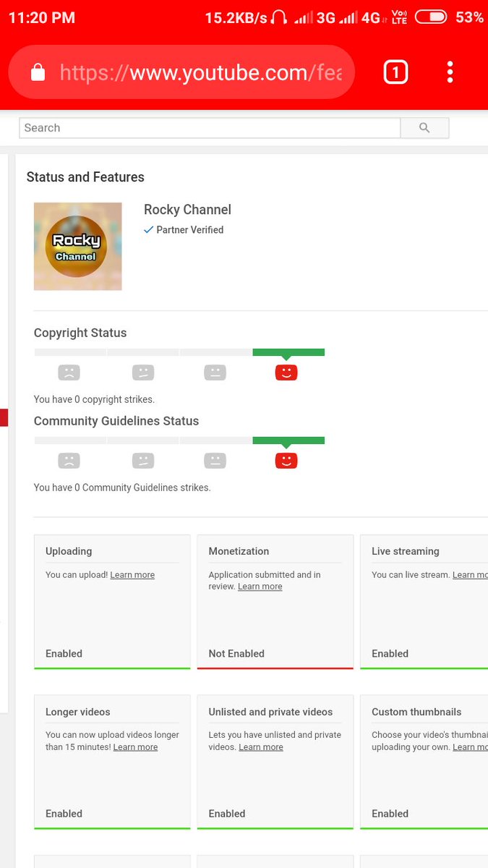Tap the Partner Verified label

tap(190, 230)
